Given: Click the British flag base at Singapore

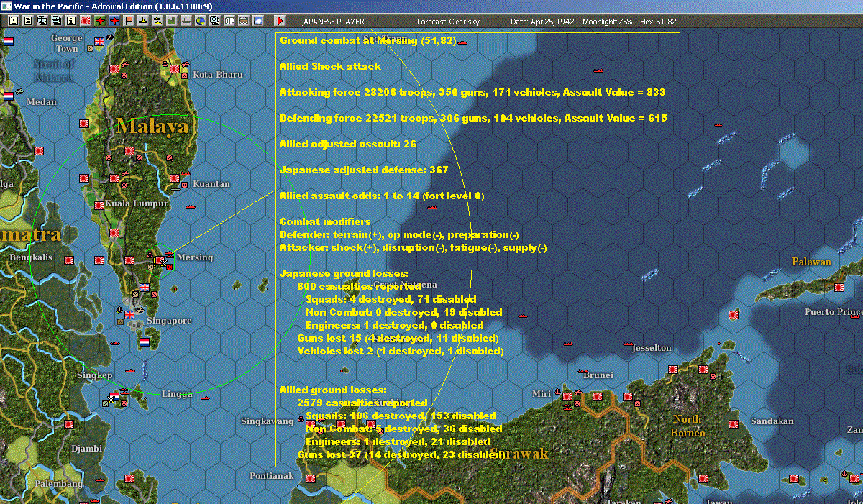Looking at the screenshot, I should click(130, 314).
